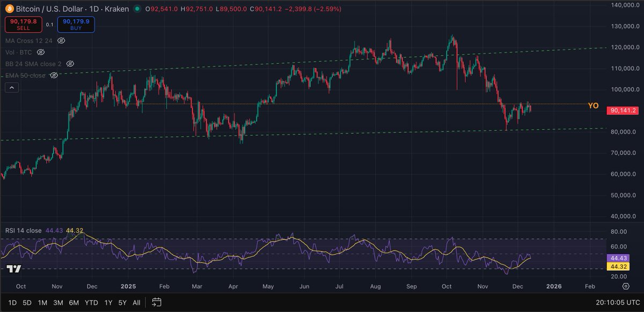Show the MA Cross 12 24 indicator
Viewport: 644px width, 312px height.
61,40
